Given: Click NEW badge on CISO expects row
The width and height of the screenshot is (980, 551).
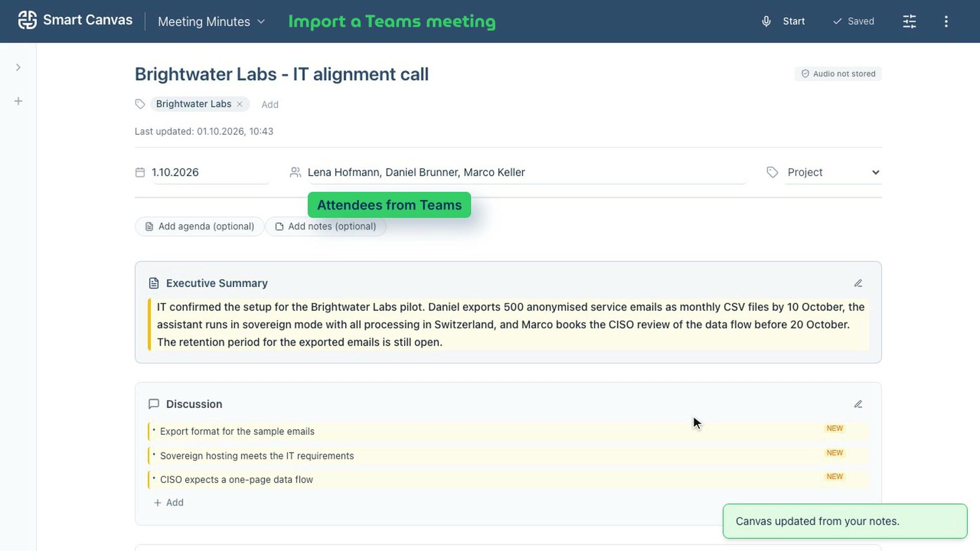Looking at the screenshot, I should point(835,477).
